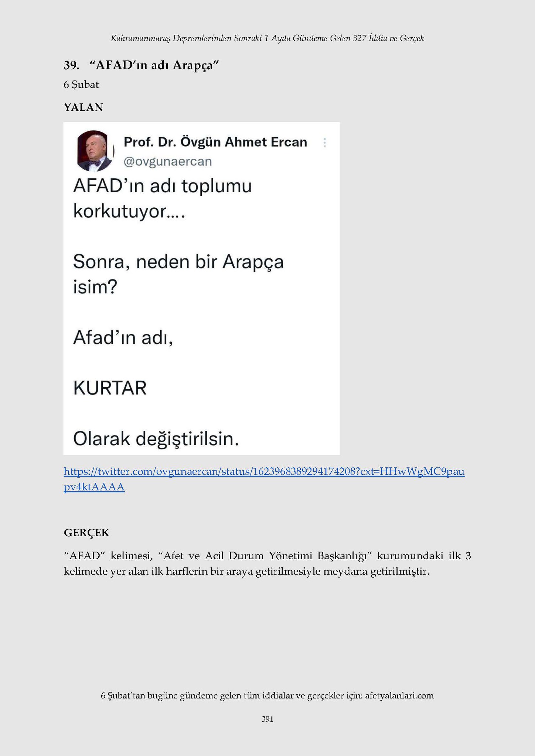Click afetyalanlari.com in the footer
535x756 pixels.
click(x=399, y=696)
